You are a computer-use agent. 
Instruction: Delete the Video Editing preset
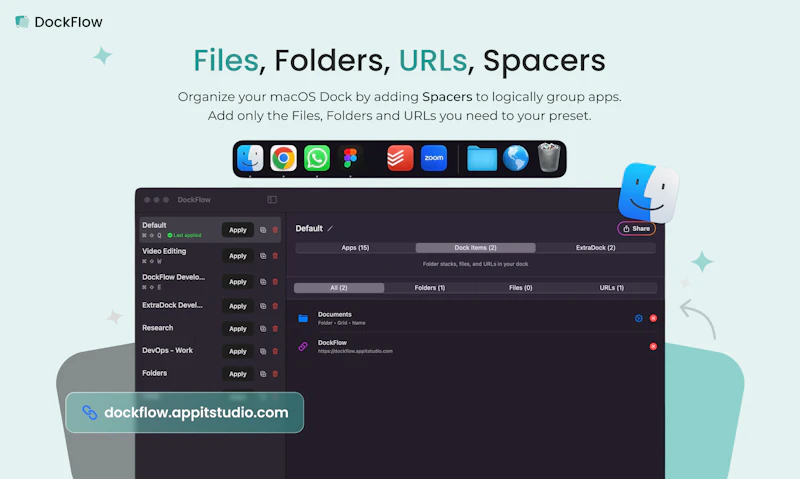click(x=276, y=256)
